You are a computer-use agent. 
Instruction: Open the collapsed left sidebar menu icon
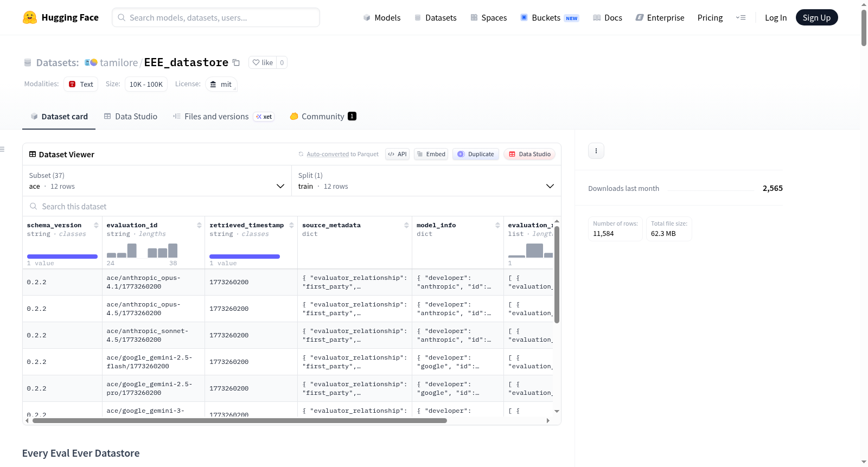pyautogui.click(x=2, y=149)
